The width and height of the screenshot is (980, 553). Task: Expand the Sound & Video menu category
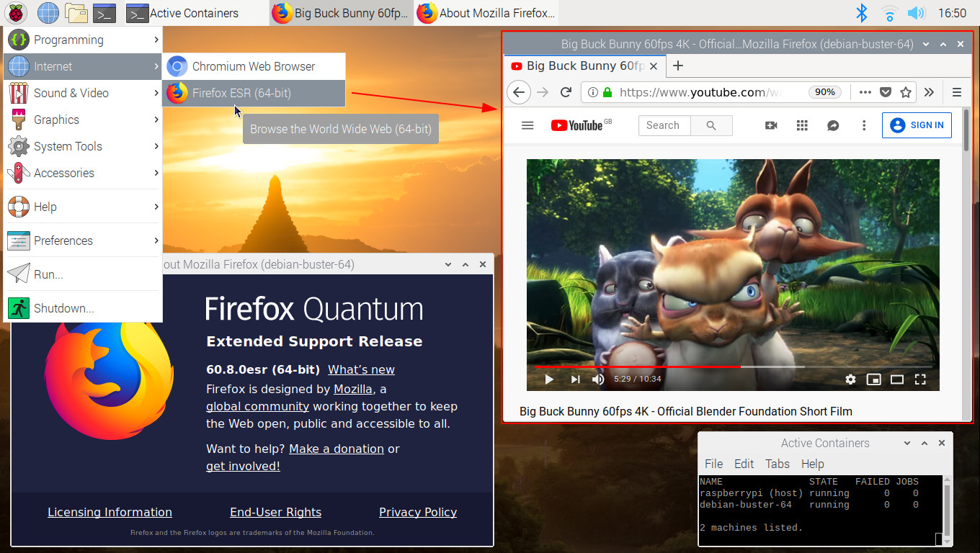[x=83, y=93]
